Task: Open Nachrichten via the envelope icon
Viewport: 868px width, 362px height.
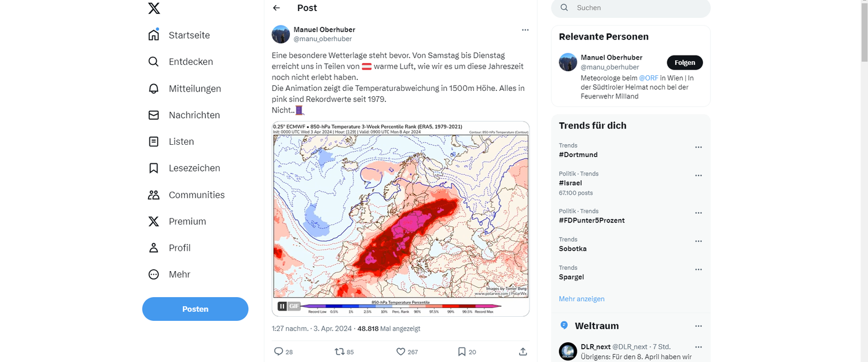Action: tap(153, 115)
